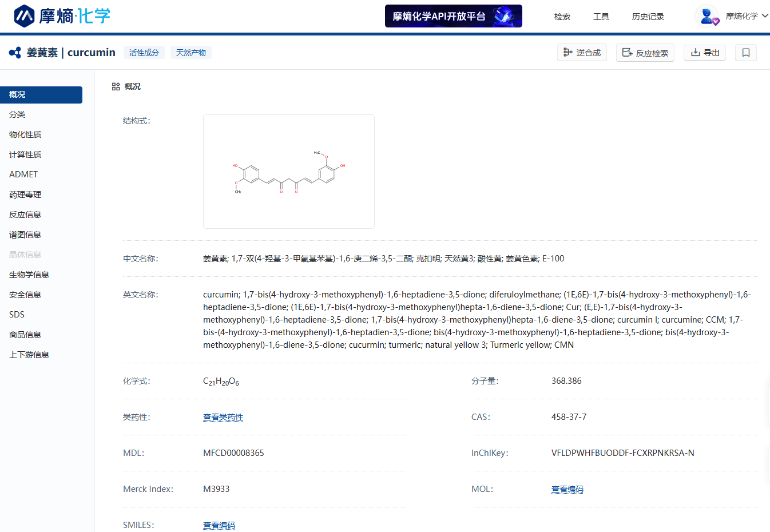Click the 摩熵化学API开放平台 banner
The height and width of the screenshot is (532, 770).
point(453,16)
